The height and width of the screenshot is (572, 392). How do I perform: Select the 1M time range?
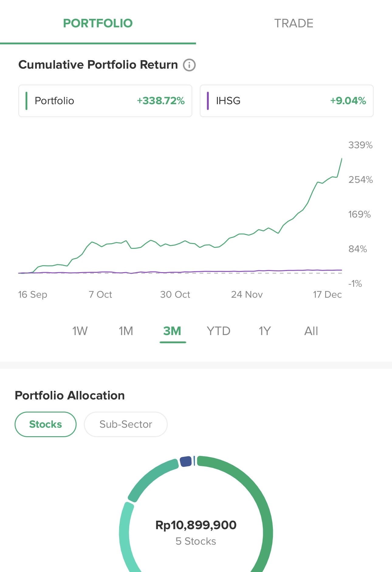[x=126, y=331]
